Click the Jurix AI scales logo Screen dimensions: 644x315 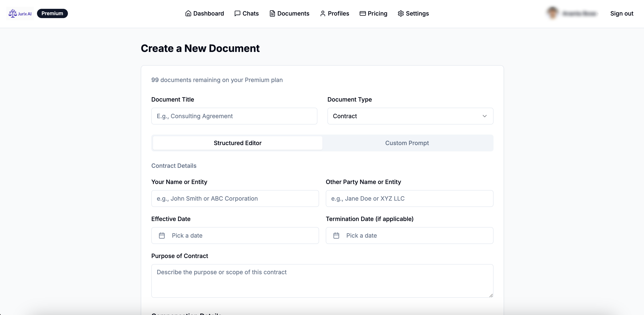pyautogui.click(x=13, y=13)
